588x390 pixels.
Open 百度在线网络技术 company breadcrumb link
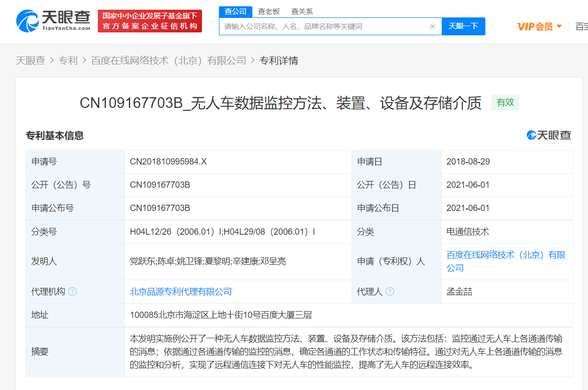(169, 60)
